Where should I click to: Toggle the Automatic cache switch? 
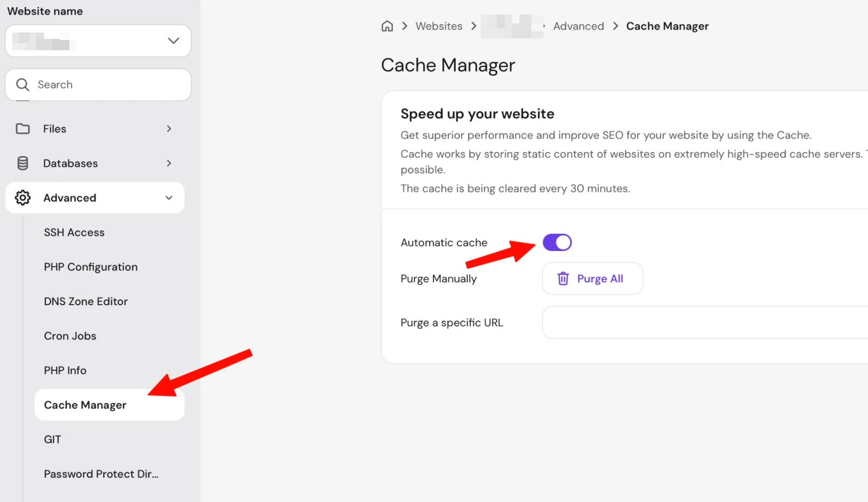[x=557, y=242]
